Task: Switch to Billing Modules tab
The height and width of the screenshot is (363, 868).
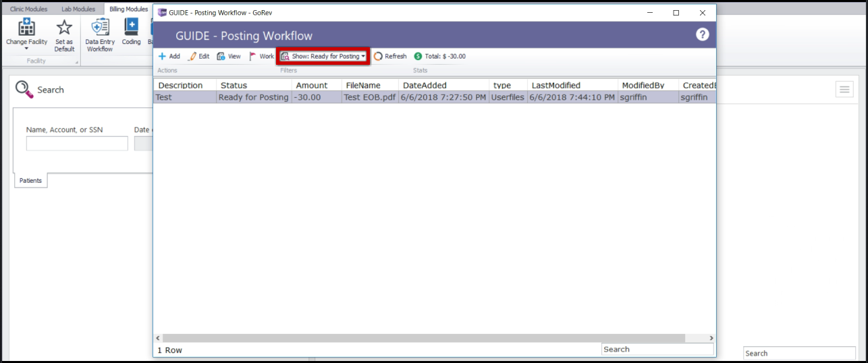Action: click(x=128, y=9)
